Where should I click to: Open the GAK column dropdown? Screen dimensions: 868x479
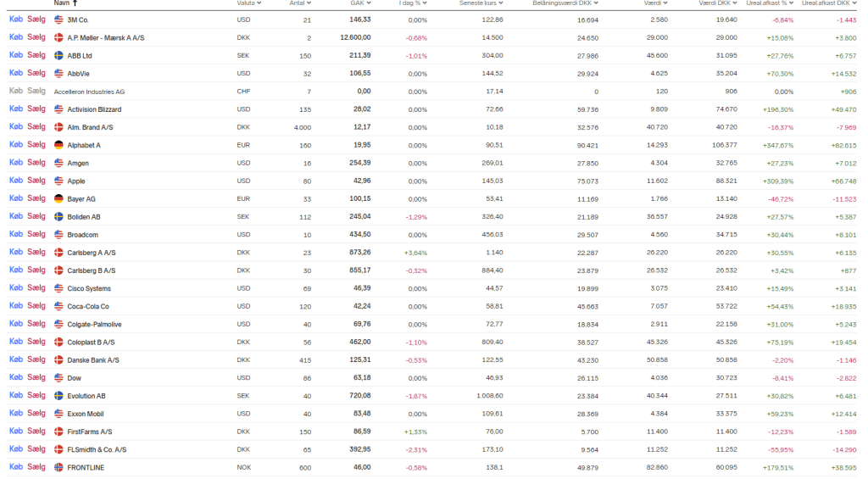pos(368,3)
